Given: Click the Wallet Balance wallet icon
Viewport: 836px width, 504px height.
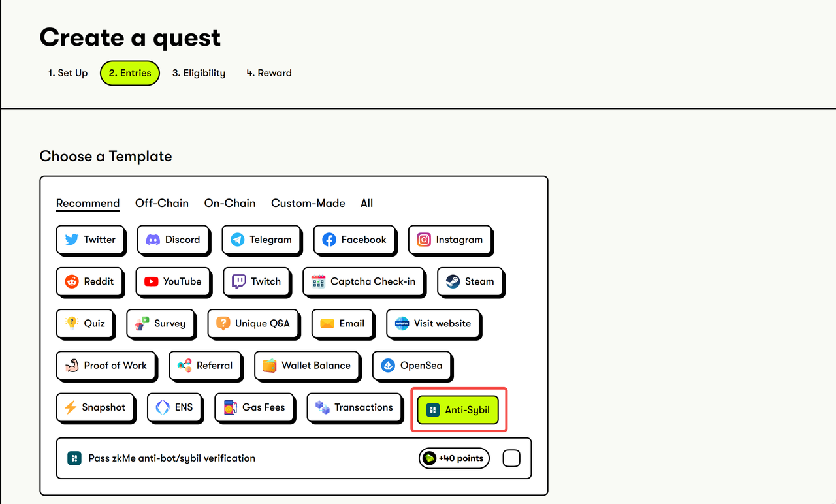Looking at the screenshot, I should (269, 365).
